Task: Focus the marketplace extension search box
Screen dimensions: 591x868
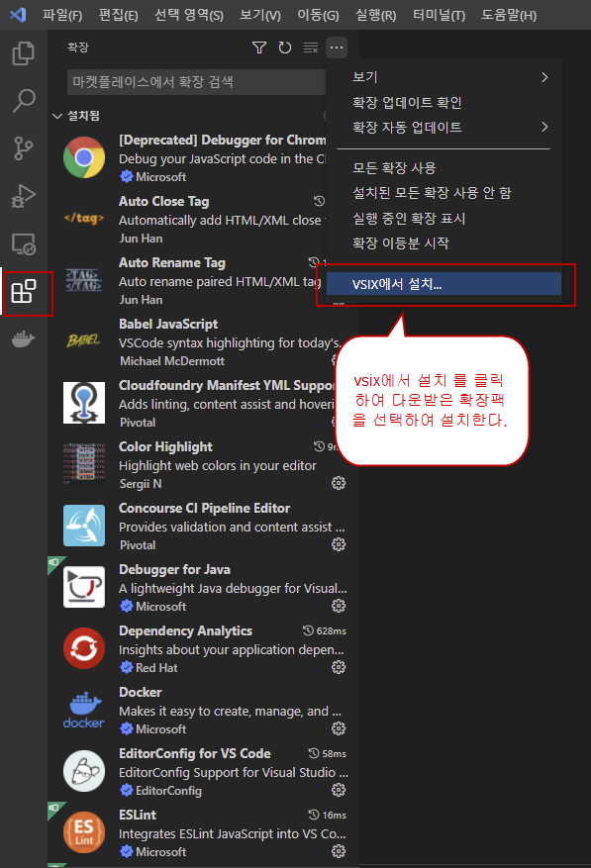Action: [x=196, y=82]
